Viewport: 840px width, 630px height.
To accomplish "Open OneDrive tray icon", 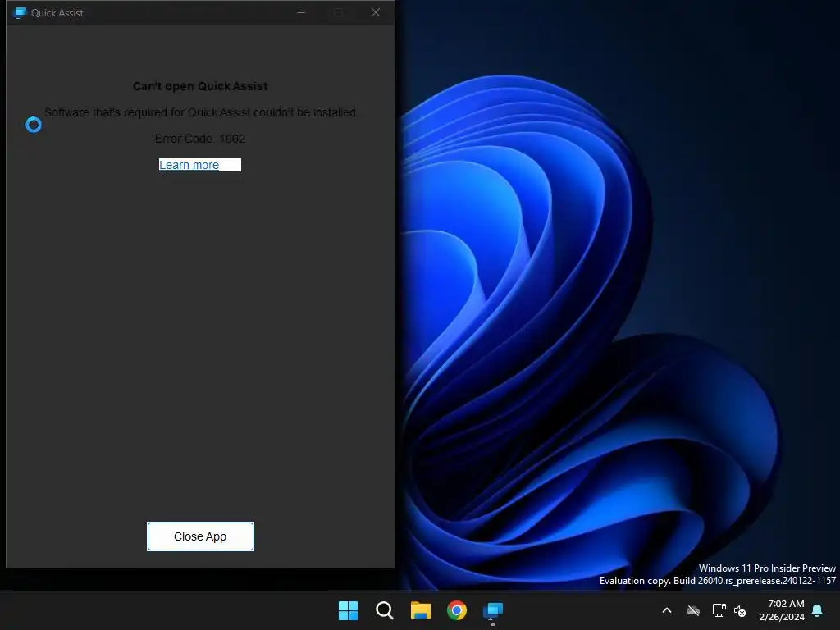I will point(693,610).
